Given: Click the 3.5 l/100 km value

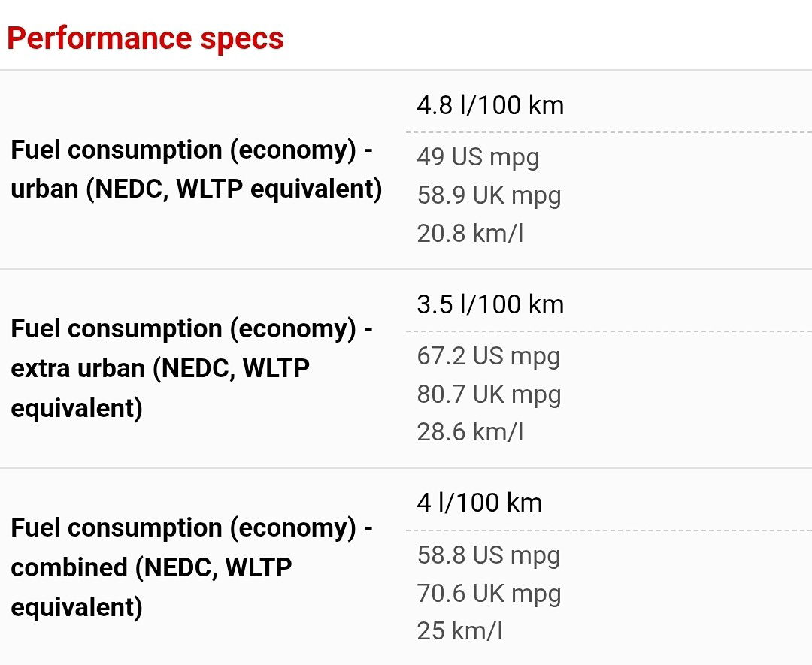Looking at the screenshot, I should [x=490, y=304].
